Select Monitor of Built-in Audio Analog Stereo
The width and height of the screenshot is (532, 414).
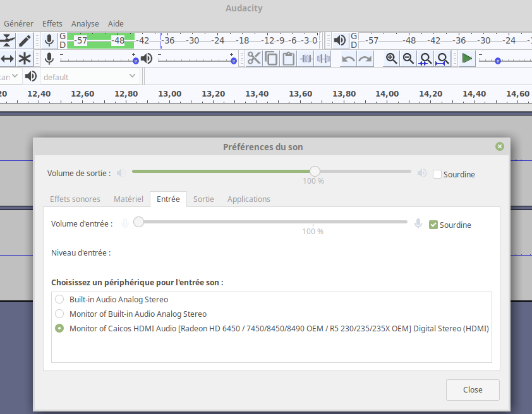[59, 314]
